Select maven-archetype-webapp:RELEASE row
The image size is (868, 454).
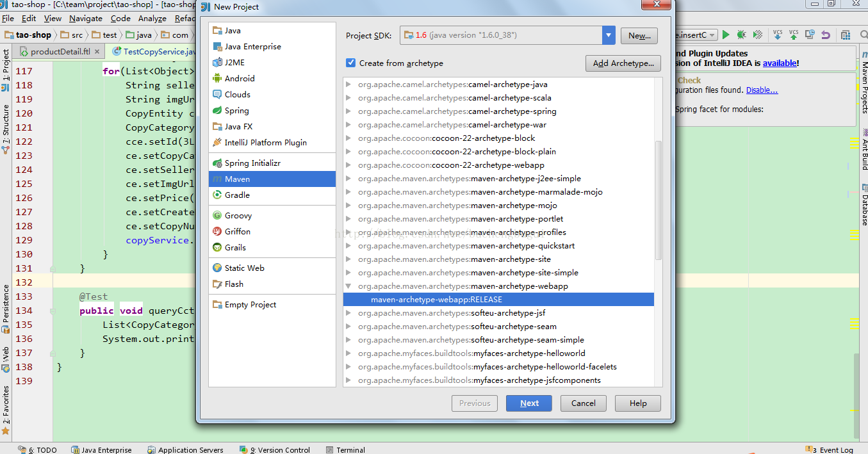[498, 300]
